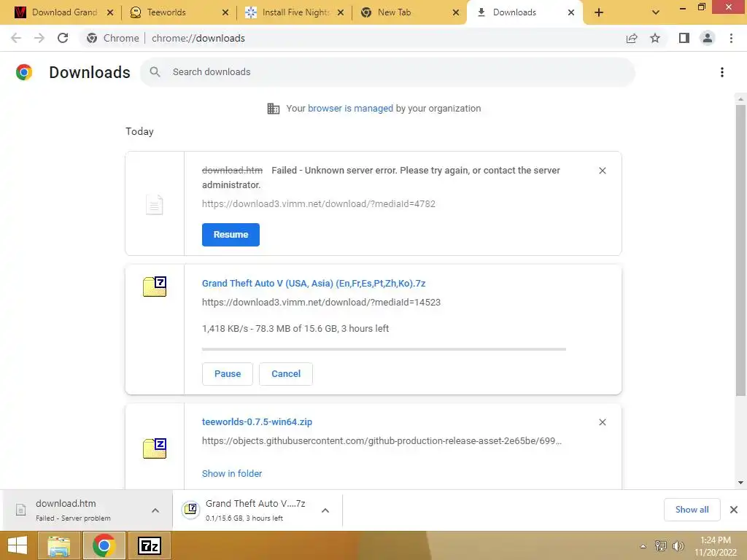Click the volume speaker tray icon
The image size is (747, 560).
678,546
